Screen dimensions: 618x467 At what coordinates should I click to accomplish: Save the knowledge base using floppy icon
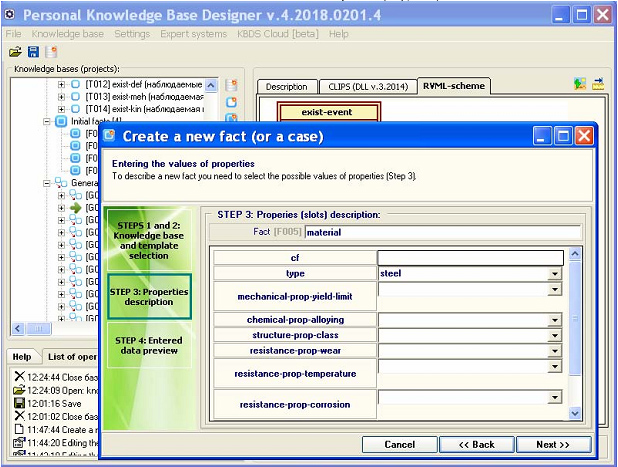pyautogui.click(x=33, y=52)
